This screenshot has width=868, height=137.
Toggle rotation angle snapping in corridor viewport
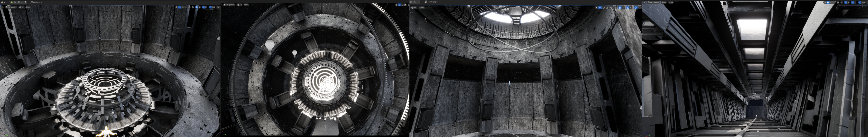pos(852,2)
